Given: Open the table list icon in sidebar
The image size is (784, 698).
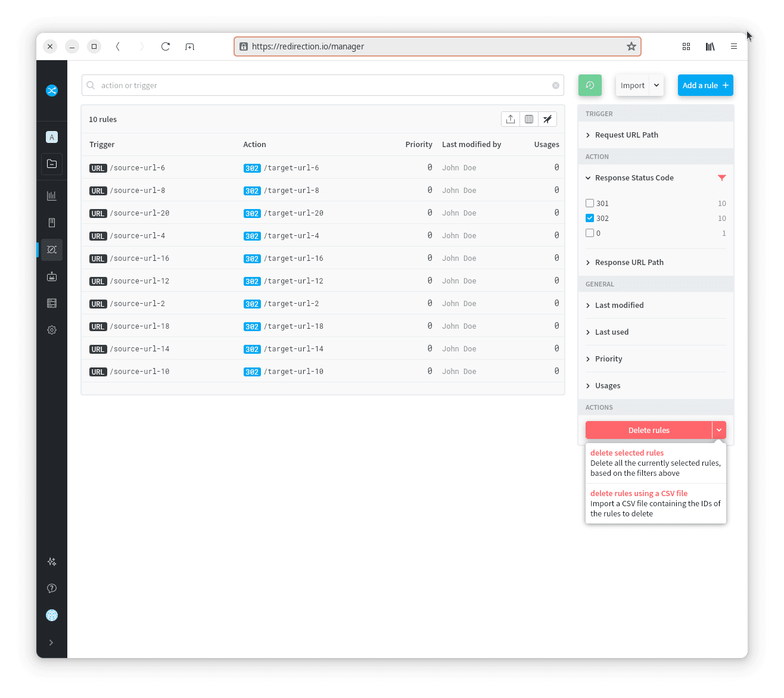Looking at the screenshot, I should pyautogui.click(x=52, y=303).
